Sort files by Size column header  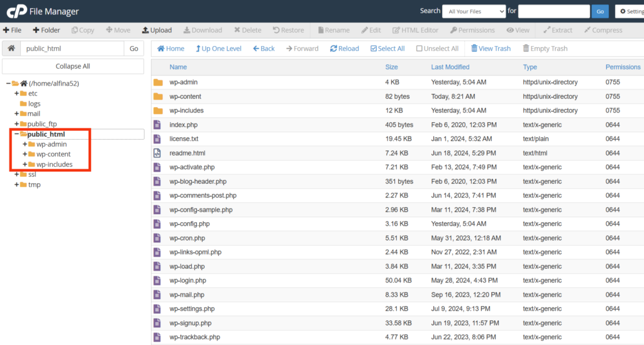tap(391, 67)
